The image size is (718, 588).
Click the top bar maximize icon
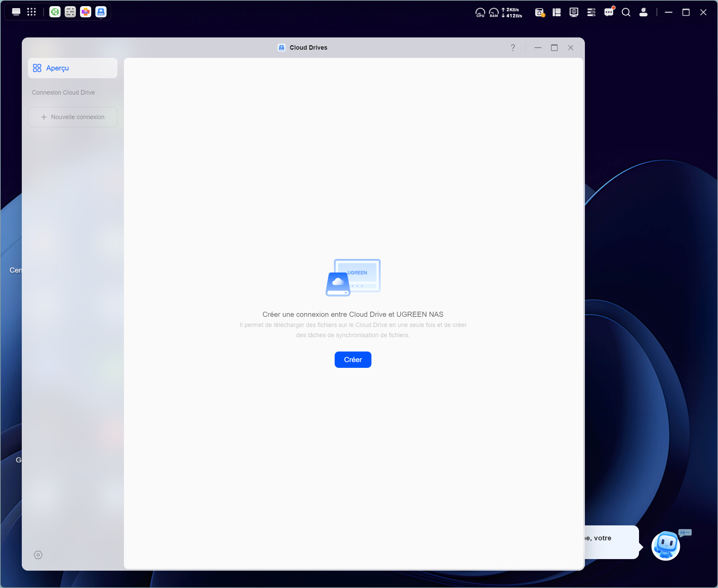[x=686, y=13]
